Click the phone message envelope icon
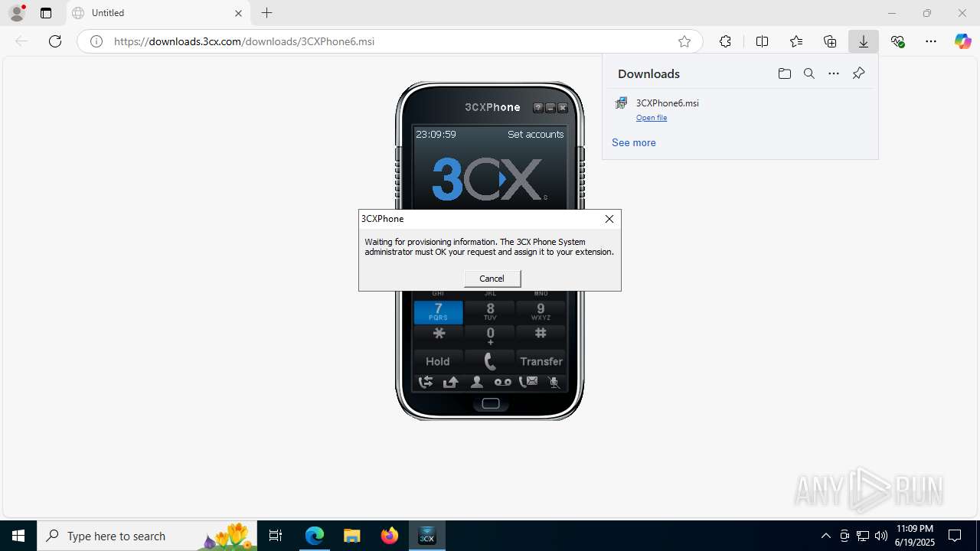Image resolution: width=980 pixels, height=551 pixels. 528,382
